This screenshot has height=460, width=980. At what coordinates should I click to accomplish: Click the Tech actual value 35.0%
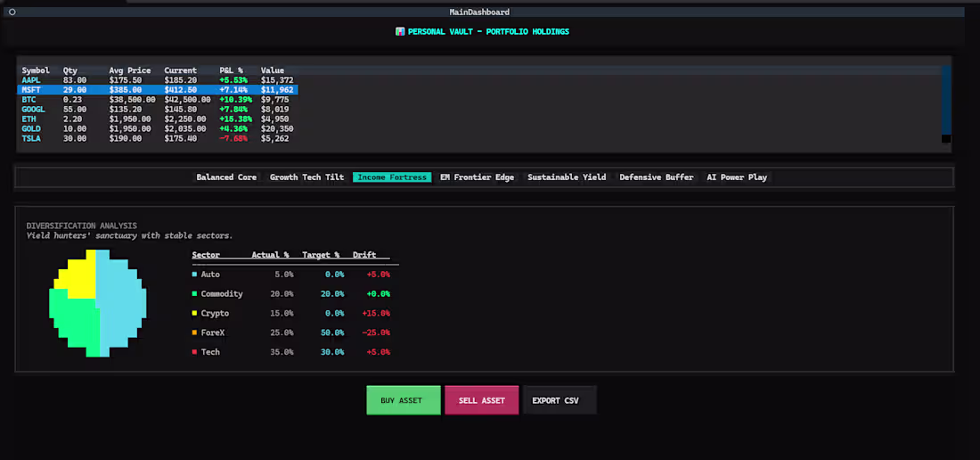[282, 352]
